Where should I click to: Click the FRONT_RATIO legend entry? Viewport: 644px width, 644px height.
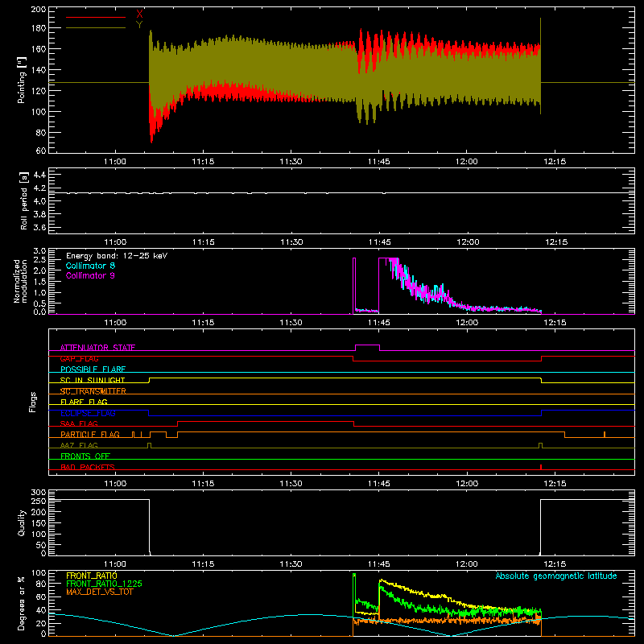(92, 576)
